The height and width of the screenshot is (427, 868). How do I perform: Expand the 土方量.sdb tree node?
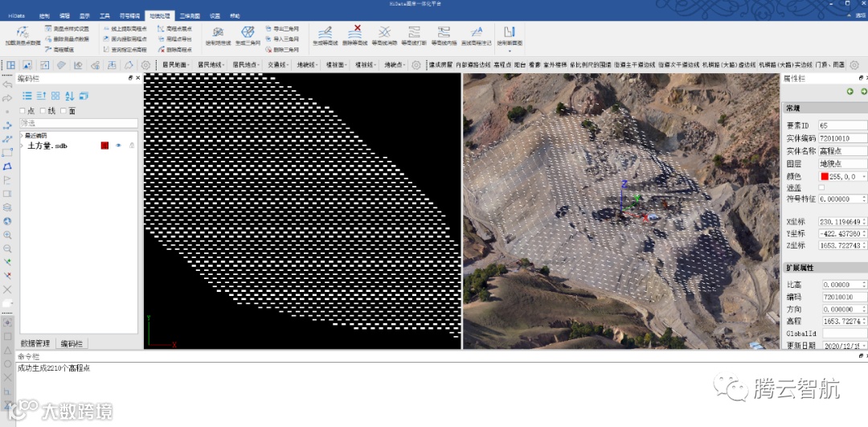point(22,146)
